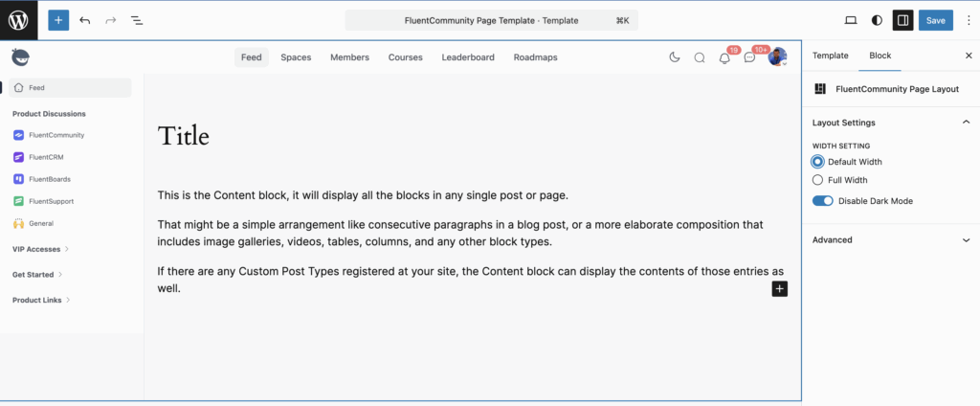Close the settings sidebar
980x406 pixels.
coord(969,56)
